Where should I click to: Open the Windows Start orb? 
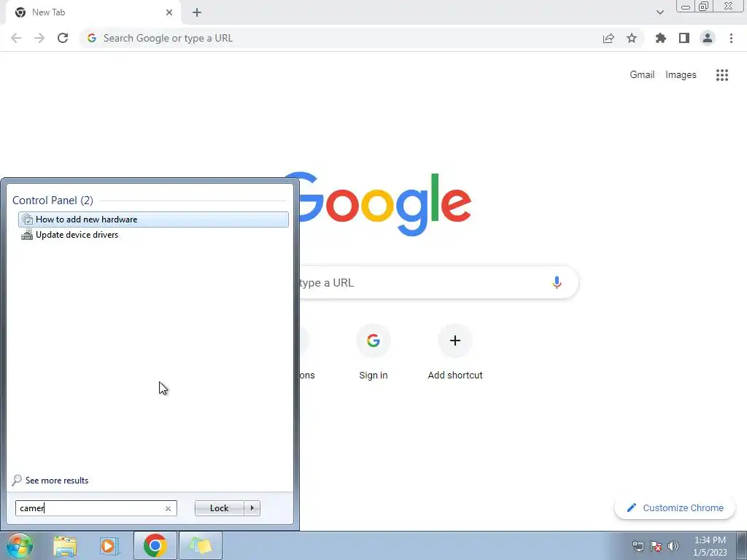point(19,545)
